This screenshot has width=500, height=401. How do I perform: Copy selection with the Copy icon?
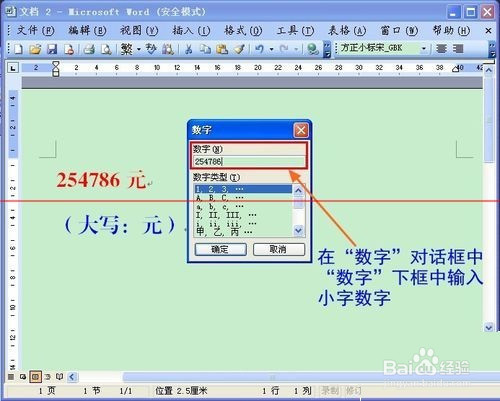205,49
